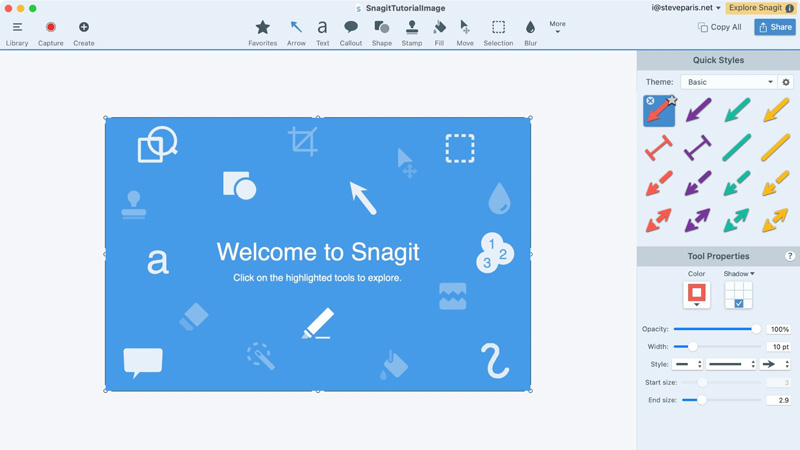Remove the selected red arrow quick style

(x=650, y=101)
